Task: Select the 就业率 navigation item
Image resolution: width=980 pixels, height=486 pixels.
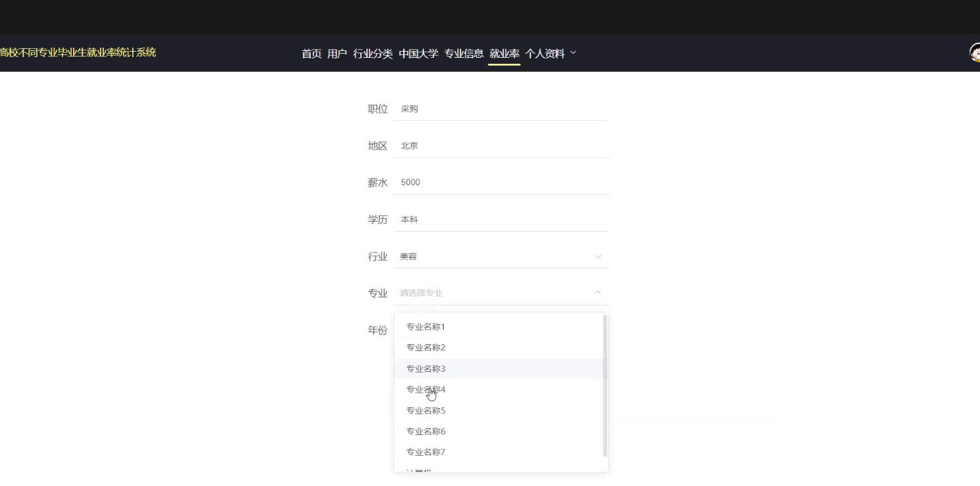Action: pos(504,54)
